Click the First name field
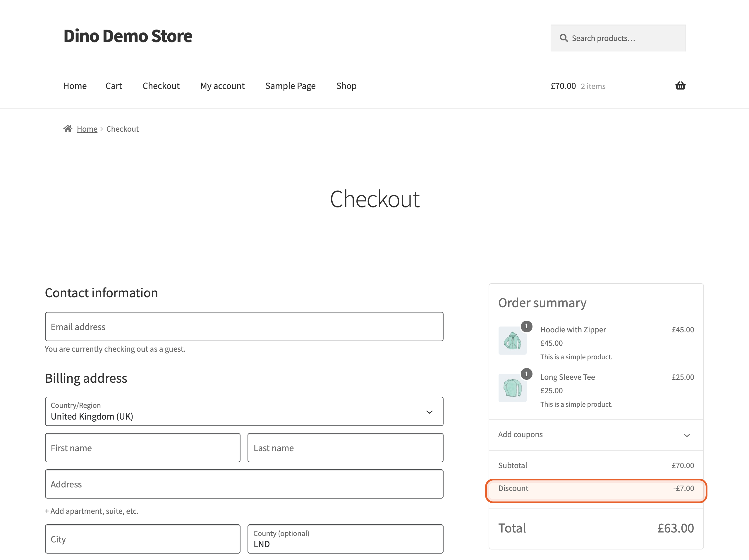The height and width of the screenshot is (560, 749). point(142,448)
